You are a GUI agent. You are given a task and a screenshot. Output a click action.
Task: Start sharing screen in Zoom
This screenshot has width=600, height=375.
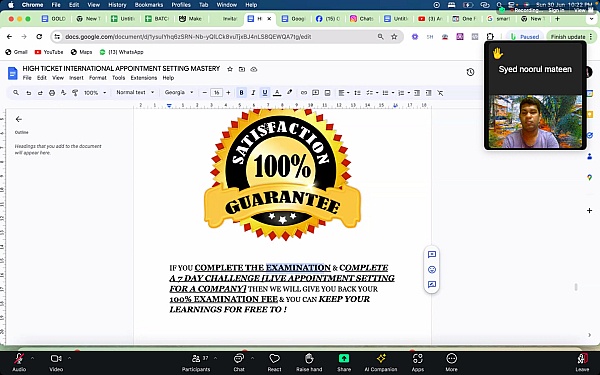coord(344,362)
